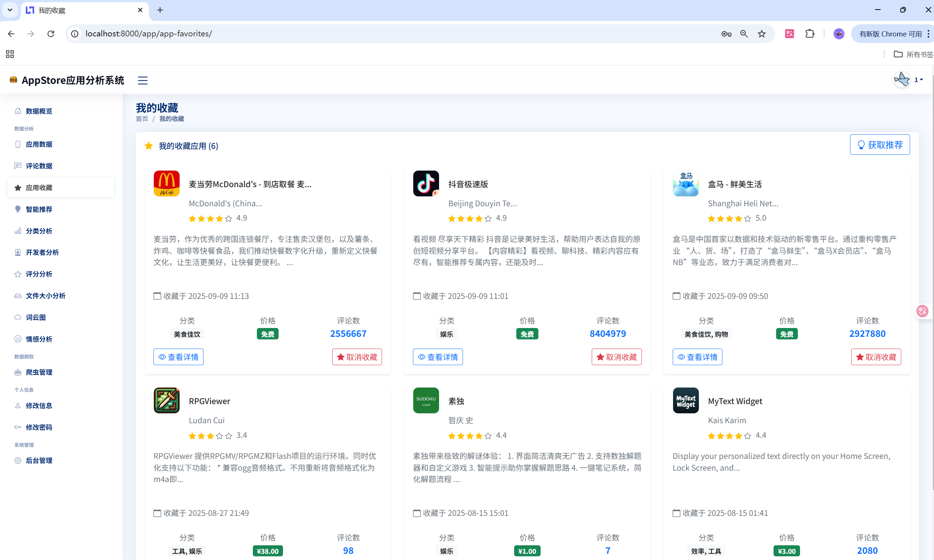Open the browser zoom magnifier icon
The height and width of the screenshot is (560, 934).
pyautogui.click(x=744, y=33)
